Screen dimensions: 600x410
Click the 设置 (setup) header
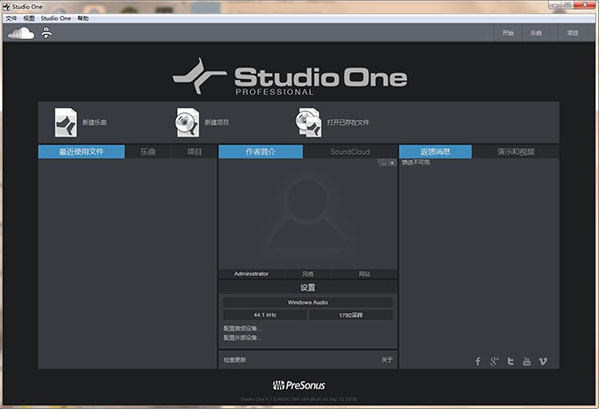308,287
